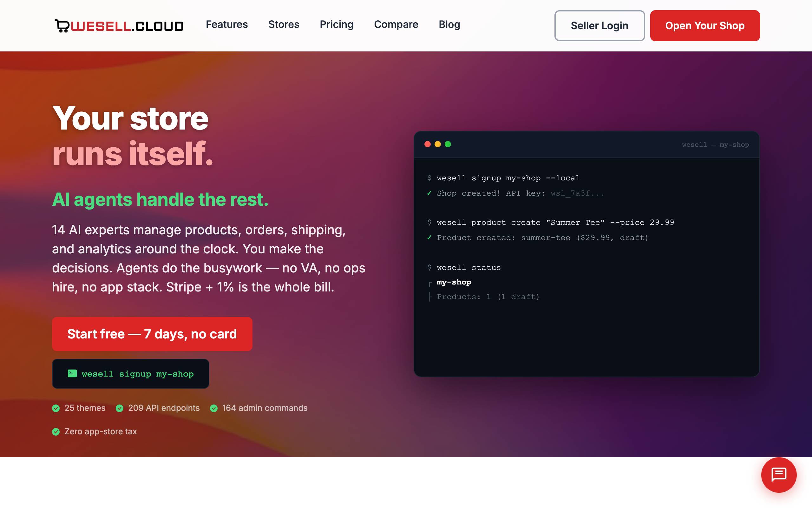Click Start free — 7 days, no card

click(152, 334)
